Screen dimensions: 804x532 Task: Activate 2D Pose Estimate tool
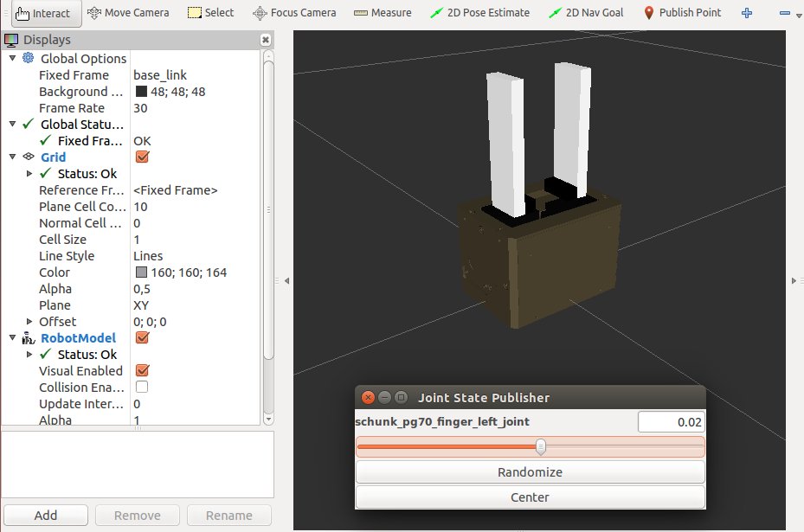(x=481, y=13)
